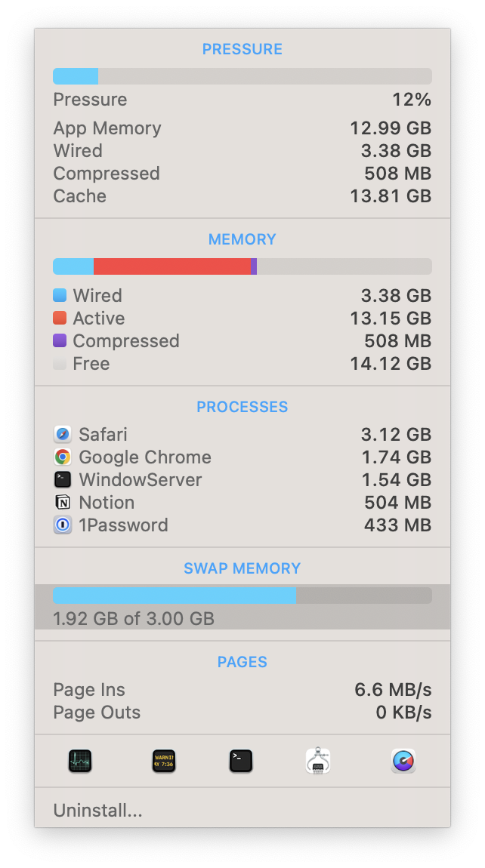The height and width of the screenshot is (868, 485).
Task: Click the Safari icon in Processes
Action: coord(63,435)
